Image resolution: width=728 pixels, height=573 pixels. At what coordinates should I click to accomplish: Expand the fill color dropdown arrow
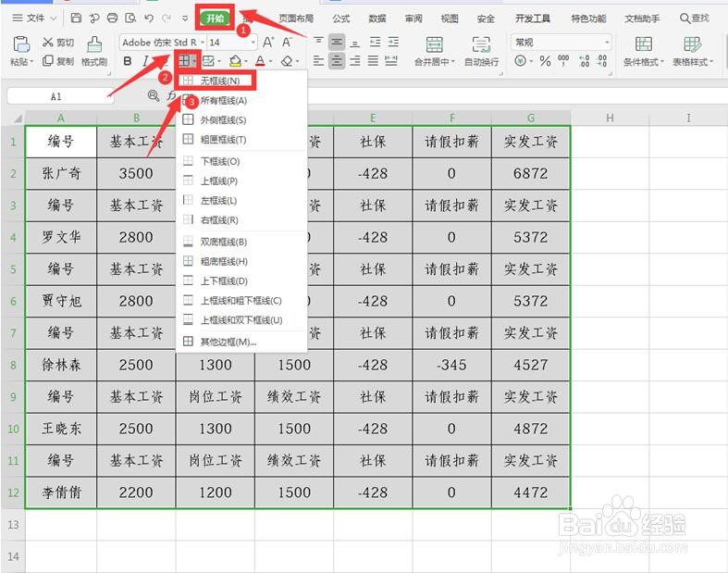click(x=246, y=61)
